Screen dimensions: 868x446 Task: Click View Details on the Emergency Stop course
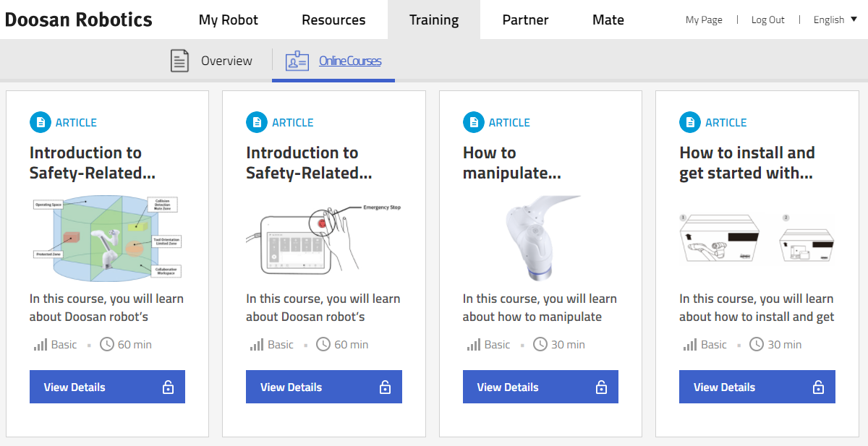[323, 387]
